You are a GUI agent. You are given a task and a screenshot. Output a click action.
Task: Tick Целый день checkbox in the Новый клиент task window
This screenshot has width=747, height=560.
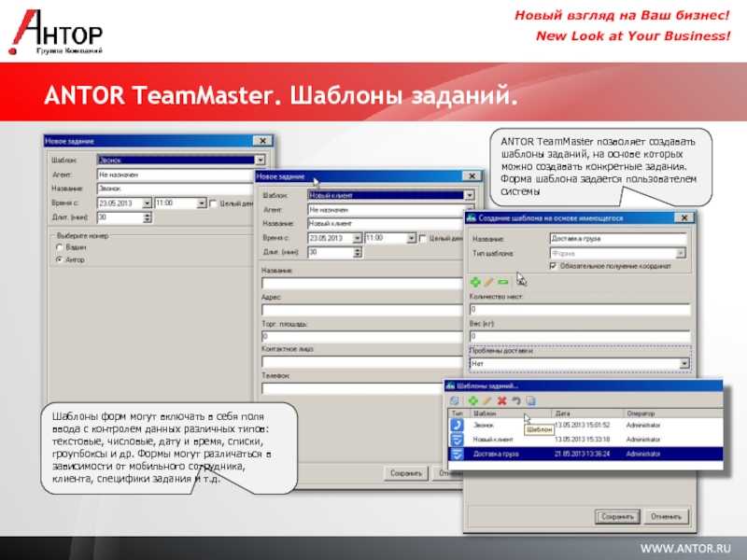point(423,238)
